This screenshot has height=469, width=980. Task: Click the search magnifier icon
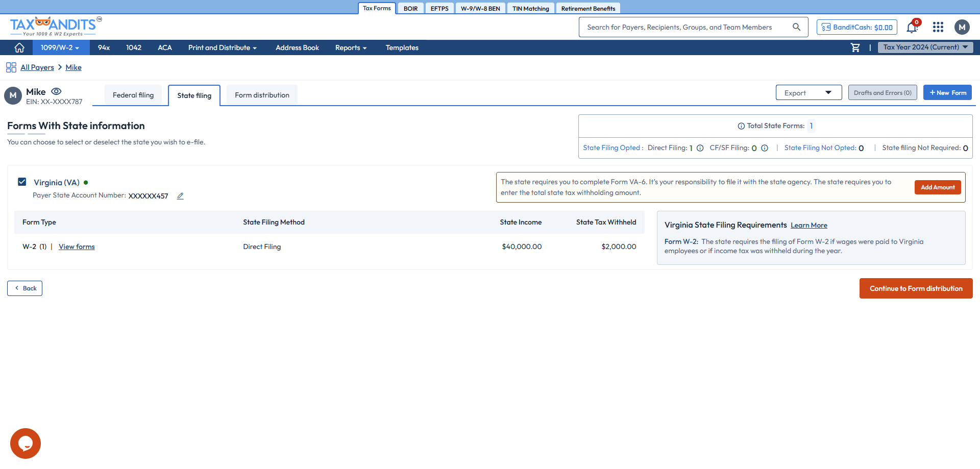[796, 27]
